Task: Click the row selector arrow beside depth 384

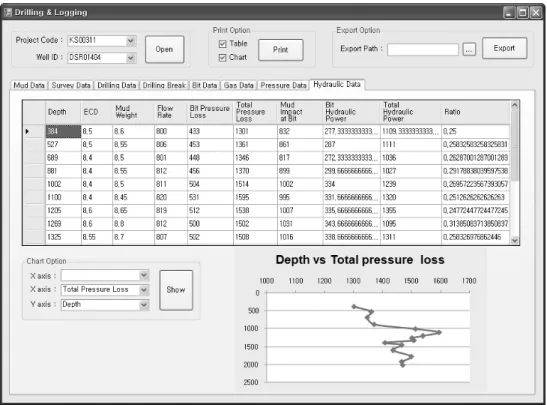Action: coord(27,132)
